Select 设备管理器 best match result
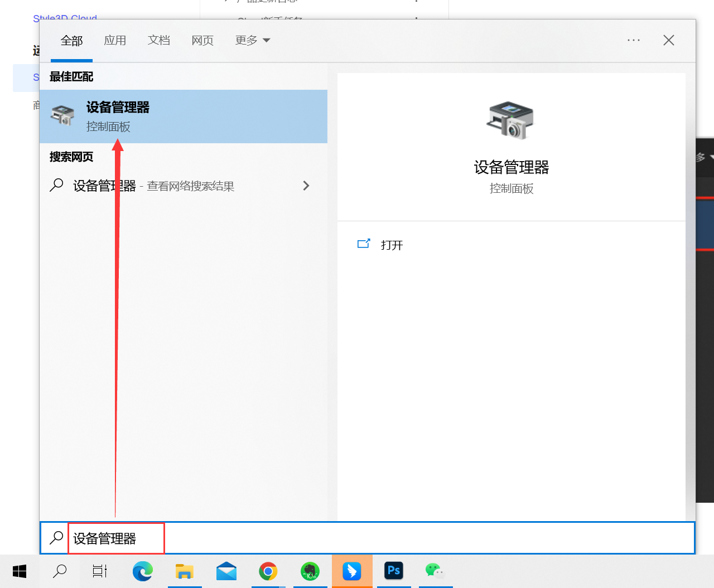 tap(183, 116)
